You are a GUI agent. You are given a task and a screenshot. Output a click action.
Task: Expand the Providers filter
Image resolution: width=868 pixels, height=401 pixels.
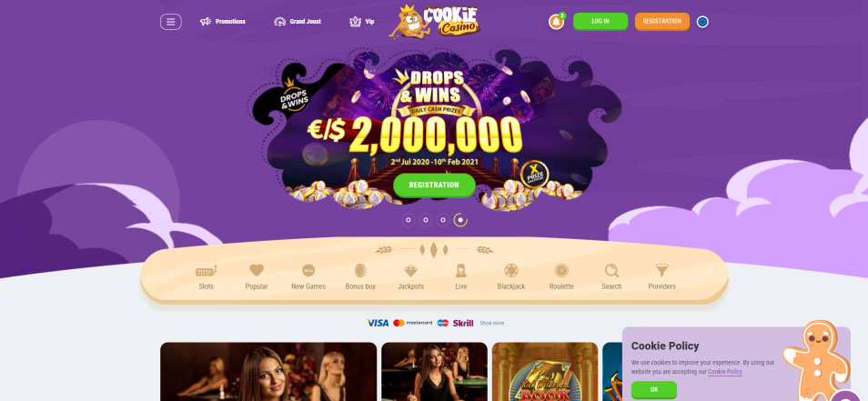[x=661, y=277]
